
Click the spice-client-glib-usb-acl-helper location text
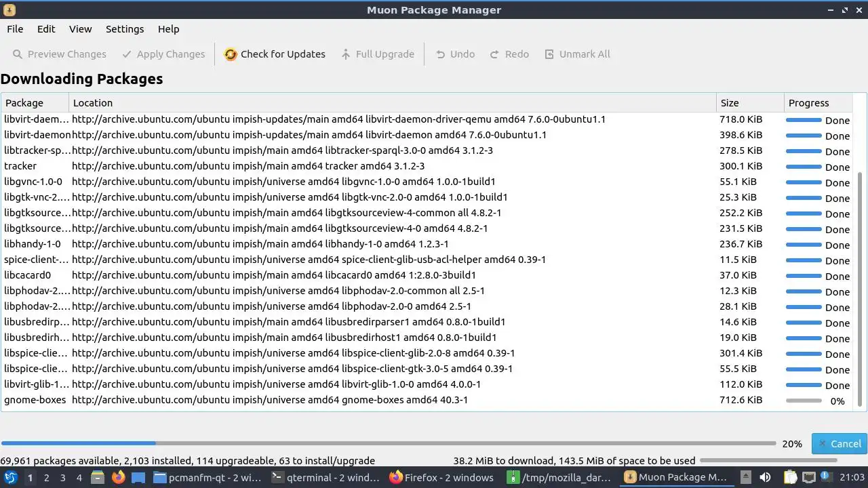pyautogui.click(x=309, y=260)
